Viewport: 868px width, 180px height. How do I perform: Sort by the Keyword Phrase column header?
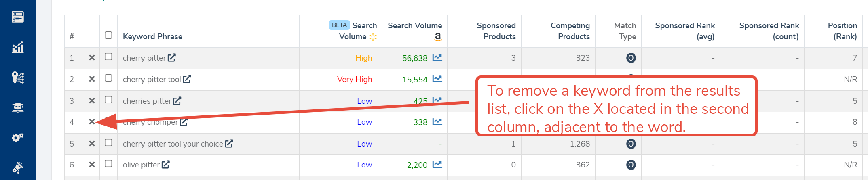pyautogui.click(x=152, y=36)
